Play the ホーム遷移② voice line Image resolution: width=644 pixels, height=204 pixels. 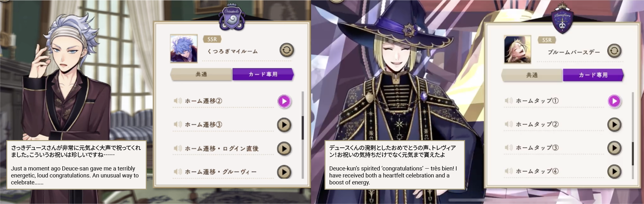point(284,101)
